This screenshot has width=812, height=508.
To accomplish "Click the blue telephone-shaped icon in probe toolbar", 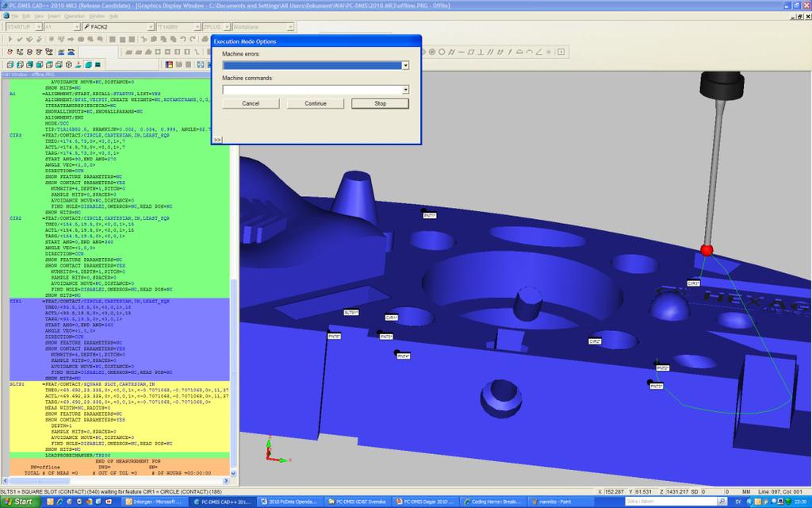I will click(71, 52).
